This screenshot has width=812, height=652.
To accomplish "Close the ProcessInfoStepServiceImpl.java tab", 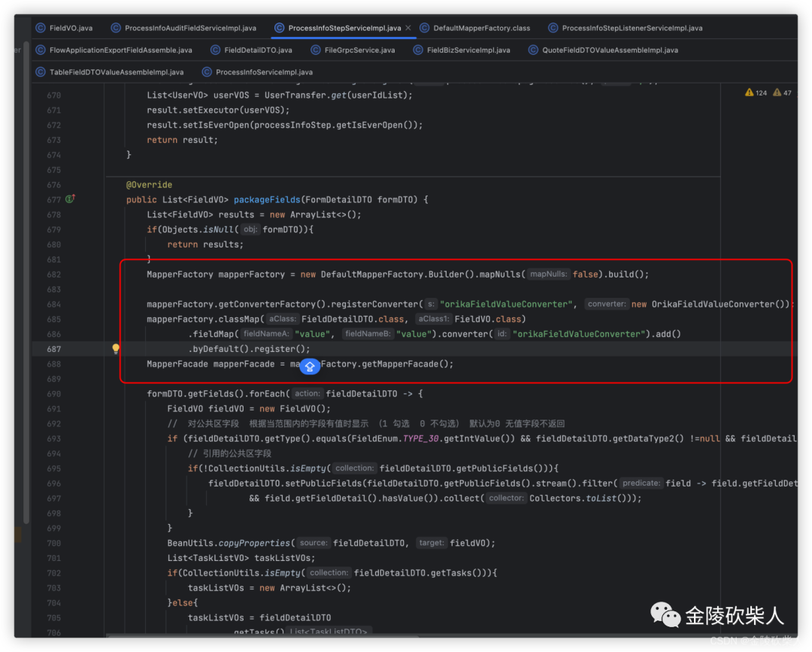I will point(408,28).
